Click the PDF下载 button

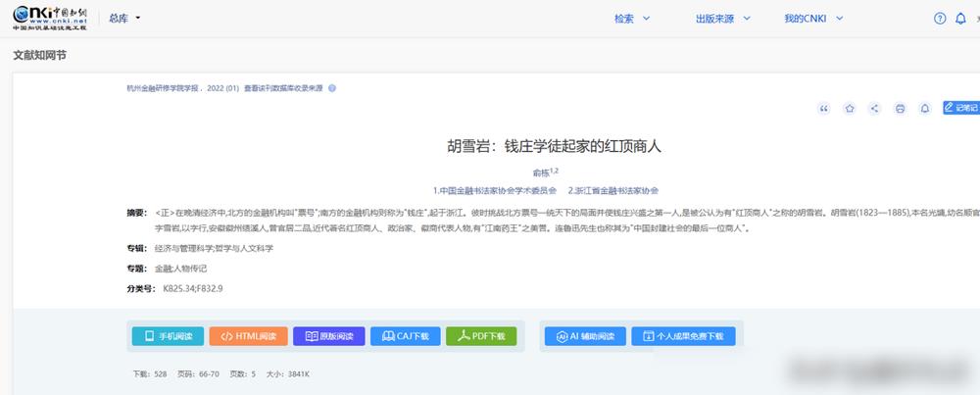click(481, 336)
